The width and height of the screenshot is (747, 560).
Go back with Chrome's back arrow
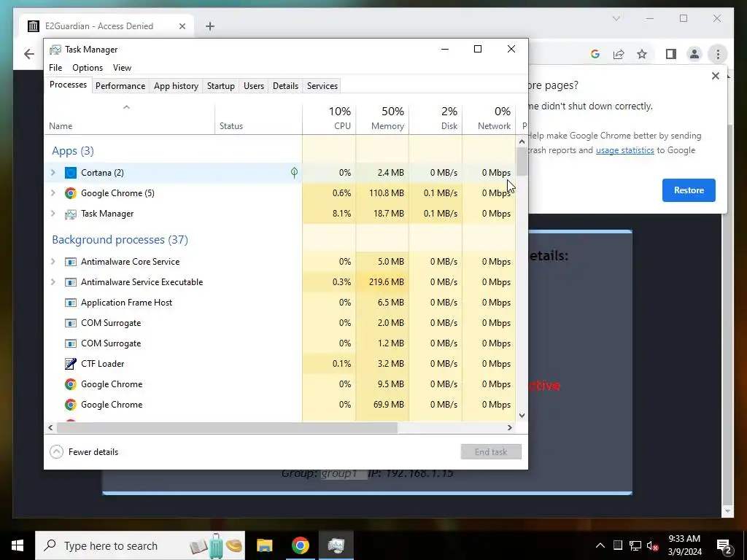coord(29,54)
